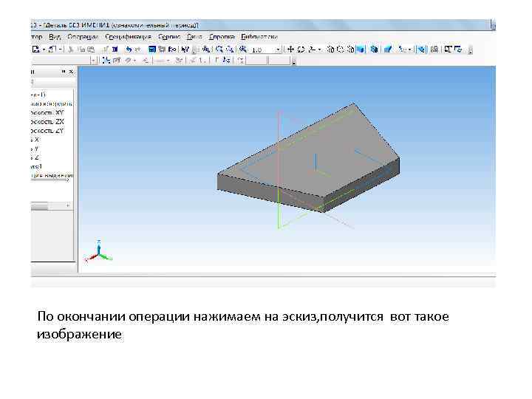Open the Операции menu
This screenshot has height=399, width=532.
[x=83, y=37]
